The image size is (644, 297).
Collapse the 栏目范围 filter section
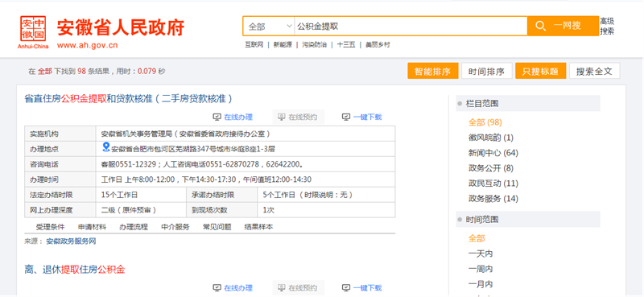[x=528, y=104]
